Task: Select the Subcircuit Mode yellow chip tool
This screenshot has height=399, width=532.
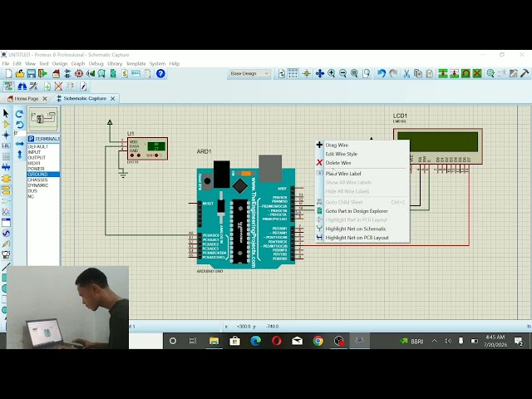Action: click(6, 179)
